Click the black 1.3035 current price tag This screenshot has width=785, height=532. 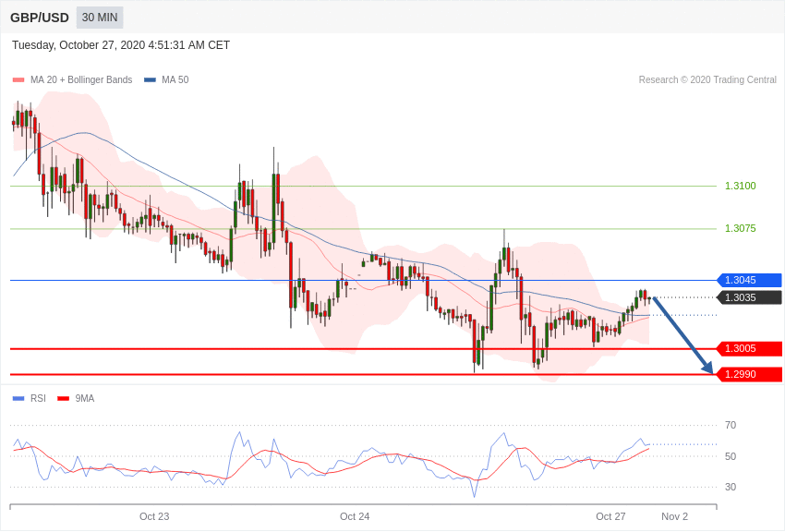coord(750,297)
